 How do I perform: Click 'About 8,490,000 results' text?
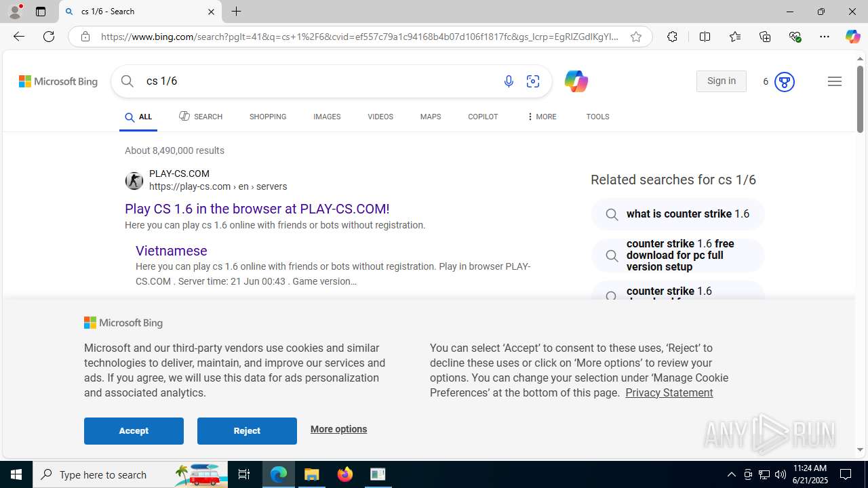(174, 150)
